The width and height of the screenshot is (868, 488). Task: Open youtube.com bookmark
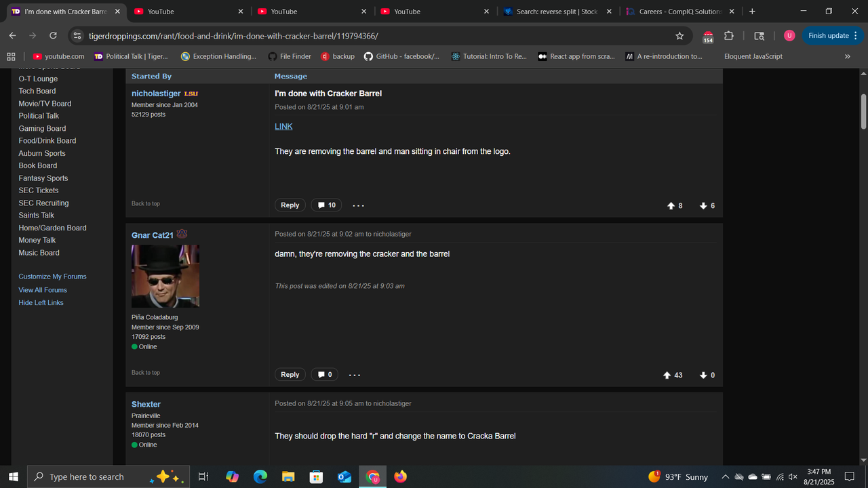[58, 56]
